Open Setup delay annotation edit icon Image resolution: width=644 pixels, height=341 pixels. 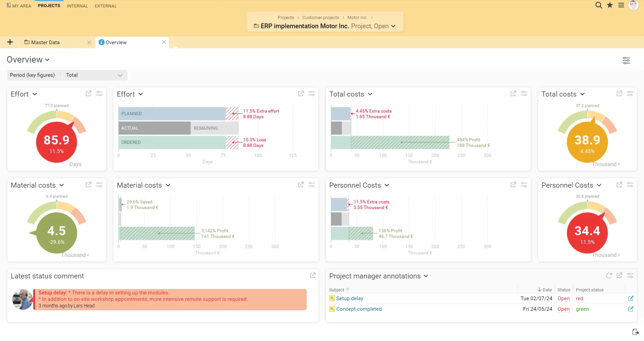[x=630, y=299]
